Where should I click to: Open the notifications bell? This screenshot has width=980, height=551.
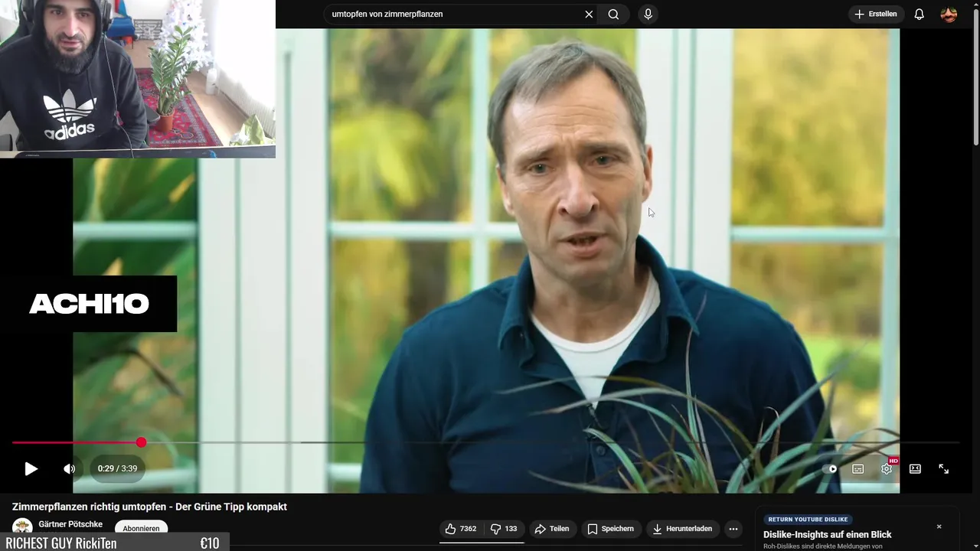pos(920,14)
